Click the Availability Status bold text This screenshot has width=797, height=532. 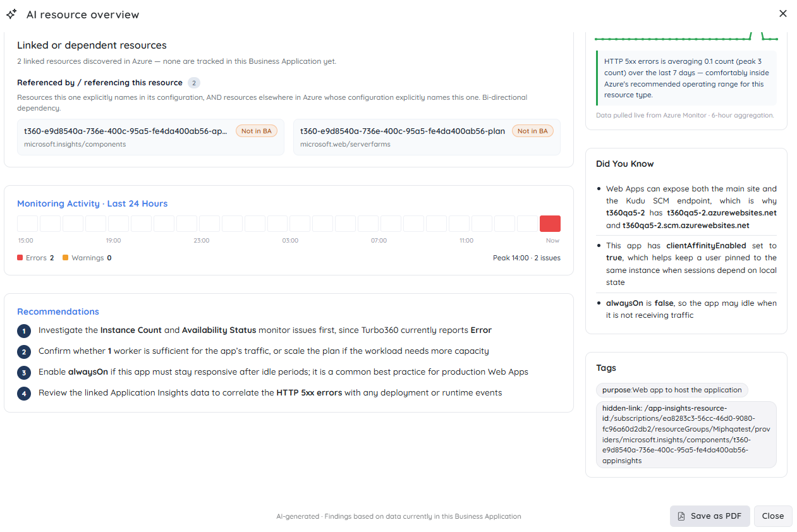pyautogui.click(x=219, y=330)
